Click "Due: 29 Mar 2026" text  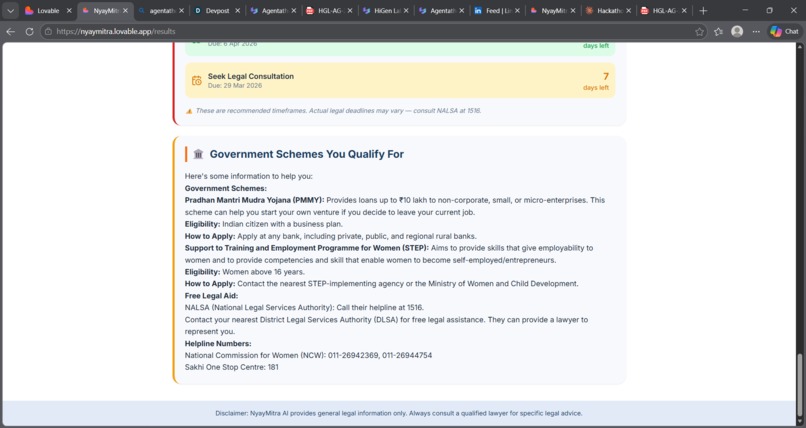[235, 86]
